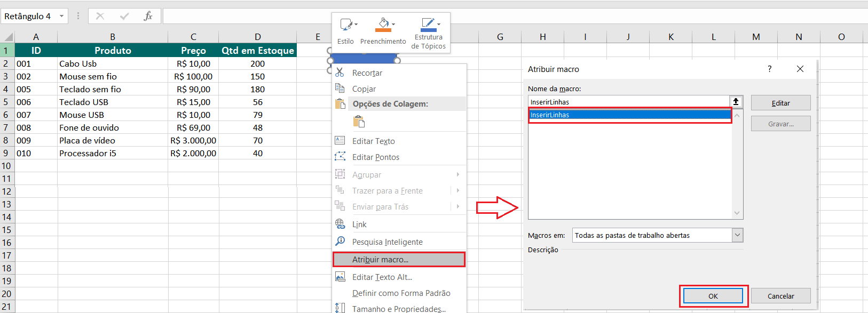Viewport: 868px width, 313px height.
Task: Select InserirLinhas in the macro list
Action: pos(629,115)
